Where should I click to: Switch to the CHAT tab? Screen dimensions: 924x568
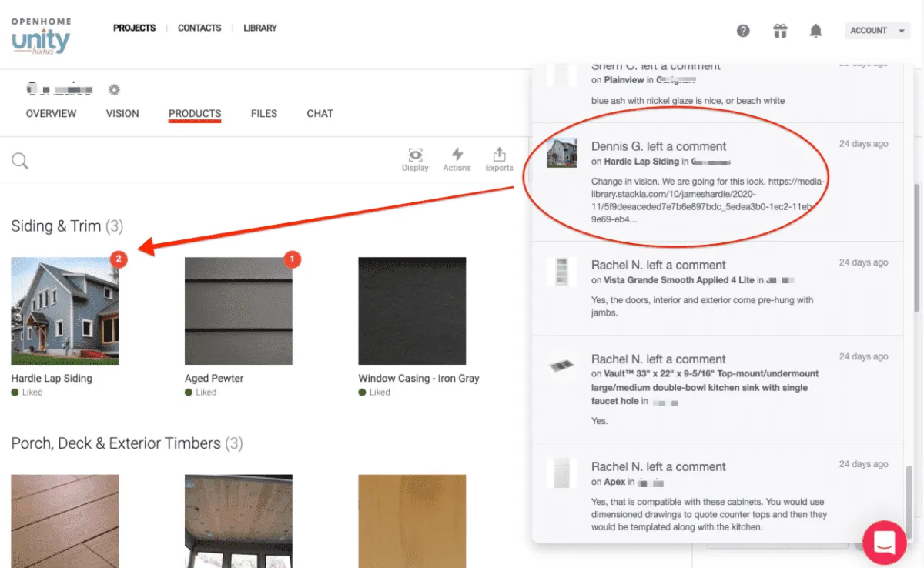pos(320,113)
